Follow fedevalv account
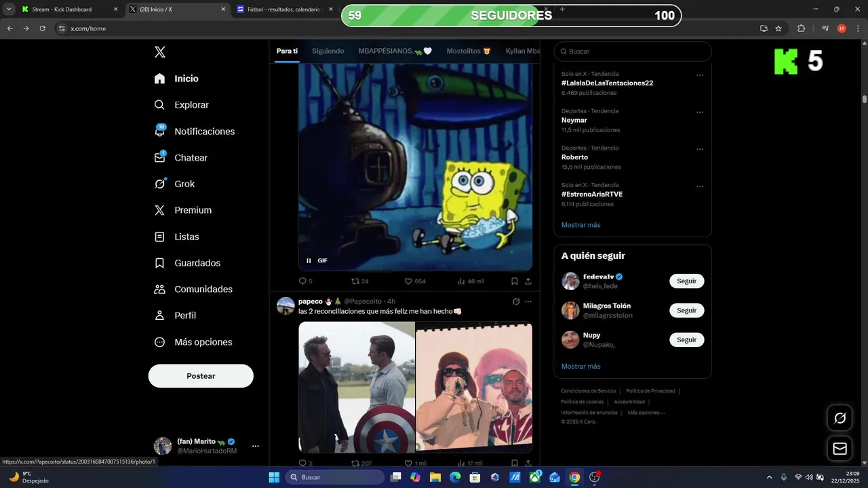The height and width of the screenshot is (488, 868). (686, 281)
